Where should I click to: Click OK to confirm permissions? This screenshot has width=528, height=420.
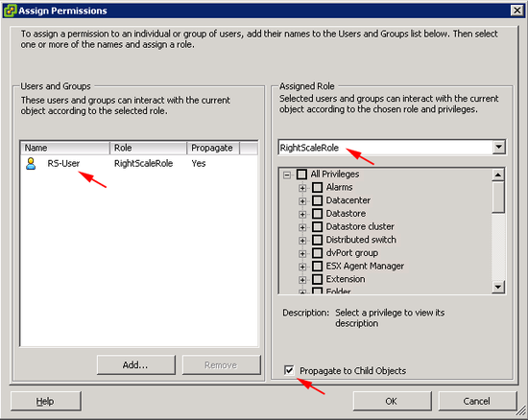(x=392, y=401)
